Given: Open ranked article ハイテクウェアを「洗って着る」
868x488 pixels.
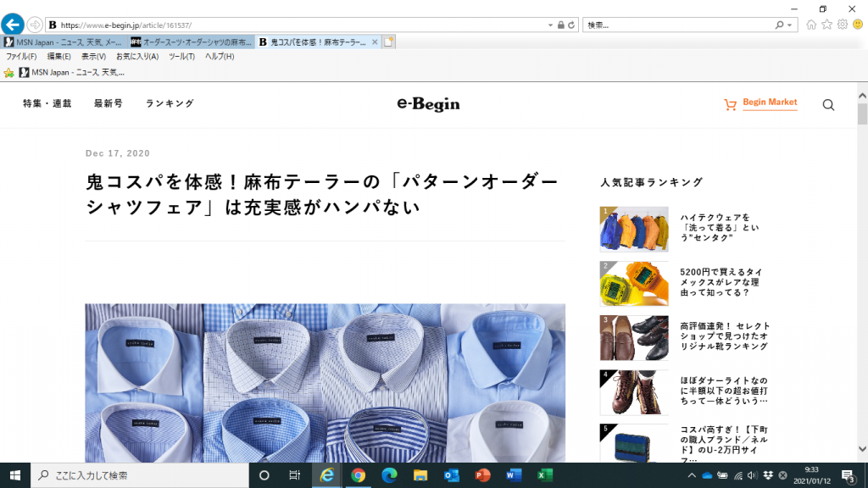Looking at the screenshot, I should [720, 227].
